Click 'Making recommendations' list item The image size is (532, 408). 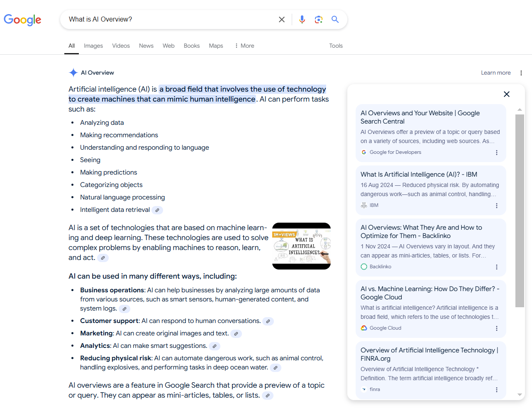pyautogui.click(x=119, y=135)
